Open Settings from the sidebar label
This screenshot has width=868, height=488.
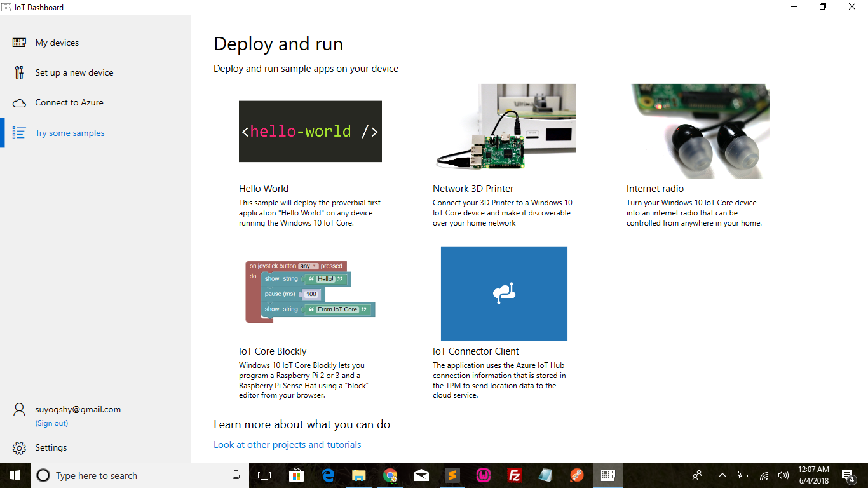[51, 447]
